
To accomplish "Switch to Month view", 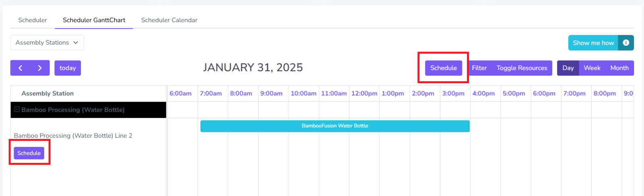I will pos(619,68).
